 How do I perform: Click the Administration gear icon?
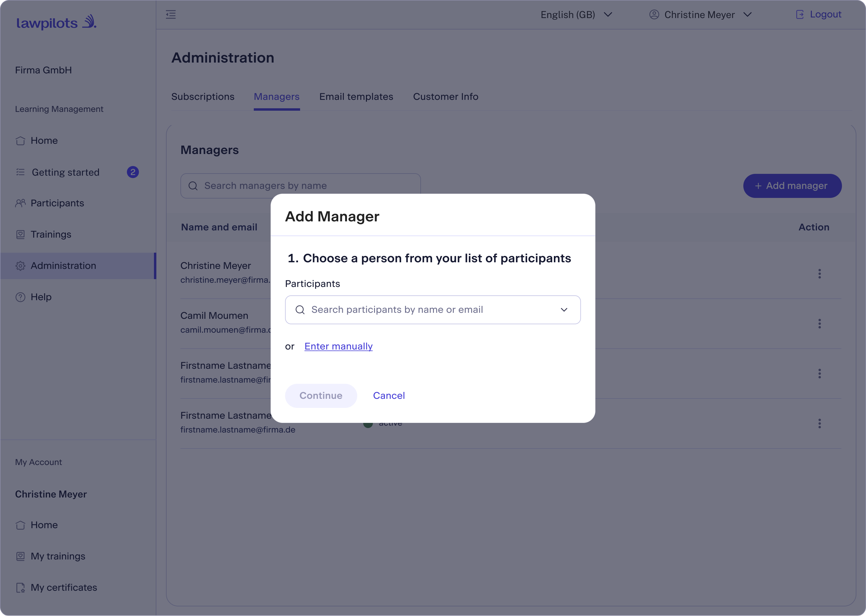point(20,266)
